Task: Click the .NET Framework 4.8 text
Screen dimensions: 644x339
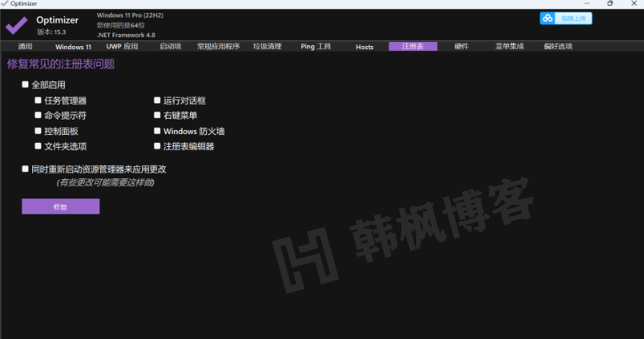Action: tap(126, 35)
